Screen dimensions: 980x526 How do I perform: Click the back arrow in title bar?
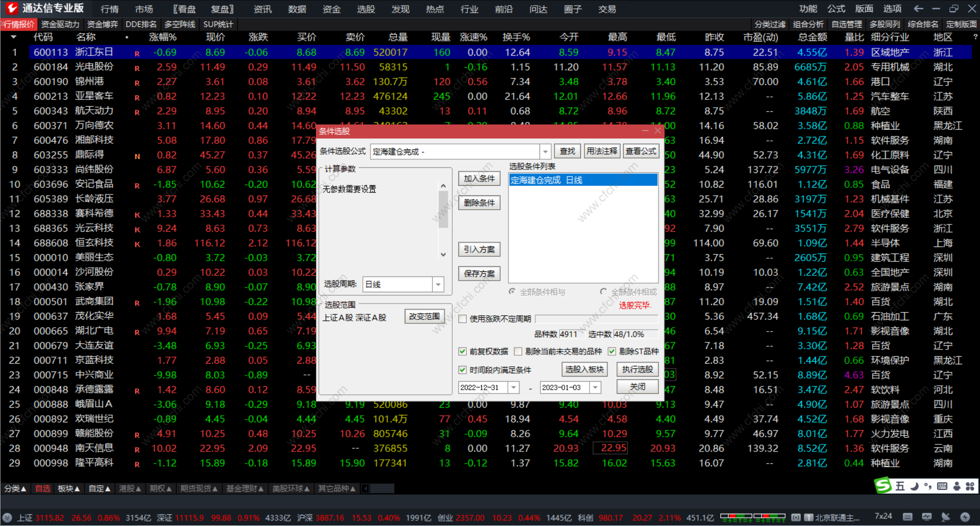(919, 8)
